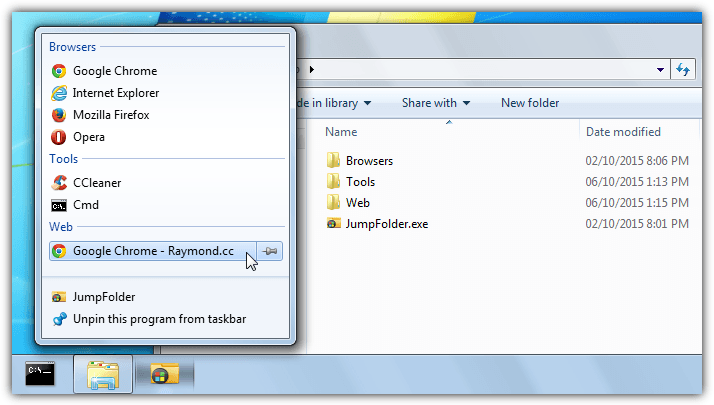Click the Web folder icon in Explorer

coord(333,202)
